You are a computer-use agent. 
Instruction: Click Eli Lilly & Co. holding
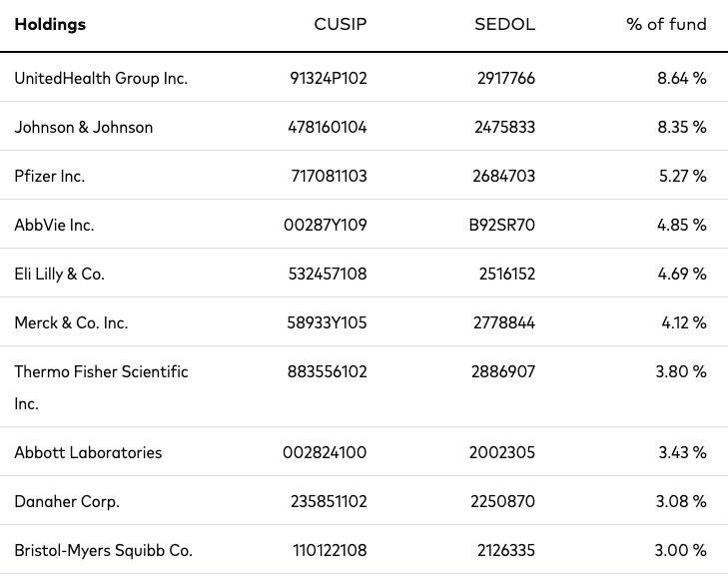[60, 274]
